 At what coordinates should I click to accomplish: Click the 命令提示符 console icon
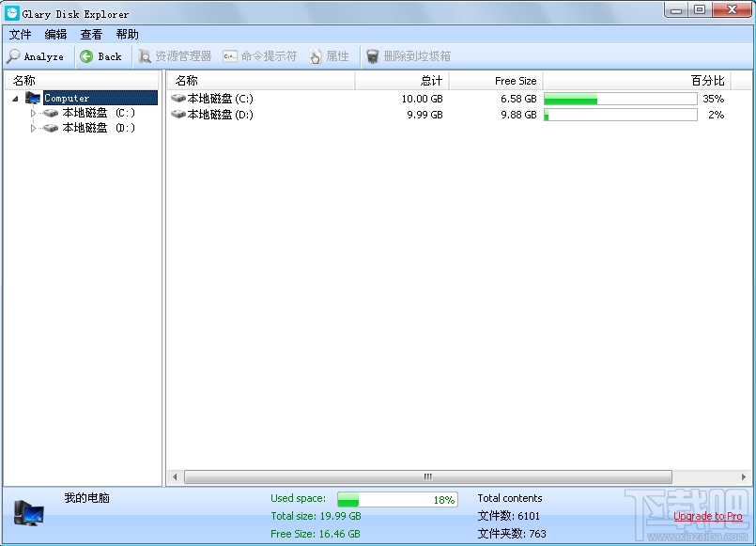coord(230,56)
